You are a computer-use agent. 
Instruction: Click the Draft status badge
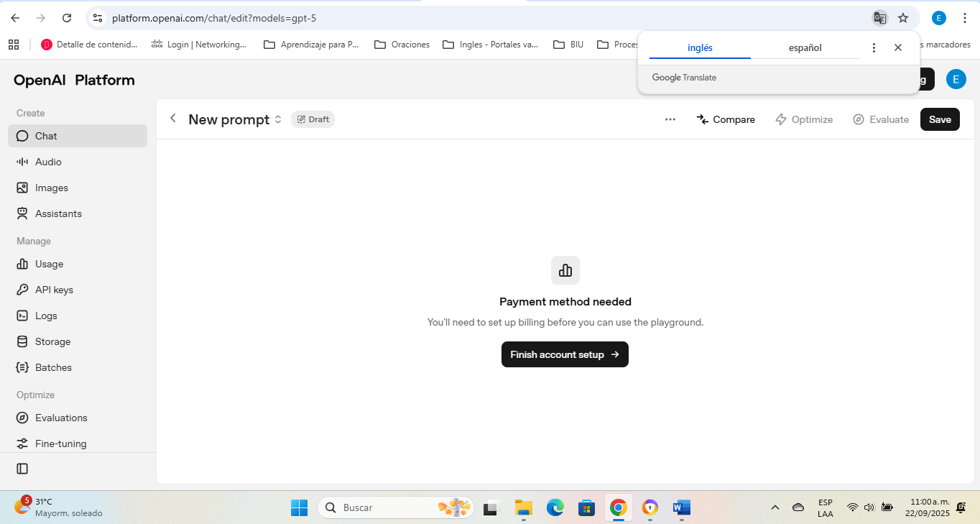[x=313, y=119]
